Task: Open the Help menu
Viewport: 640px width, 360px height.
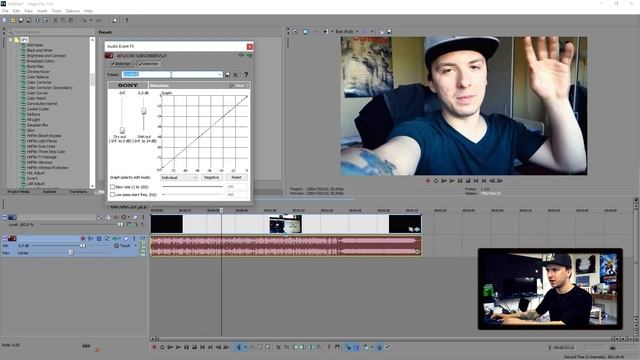Action: (88, 11)
